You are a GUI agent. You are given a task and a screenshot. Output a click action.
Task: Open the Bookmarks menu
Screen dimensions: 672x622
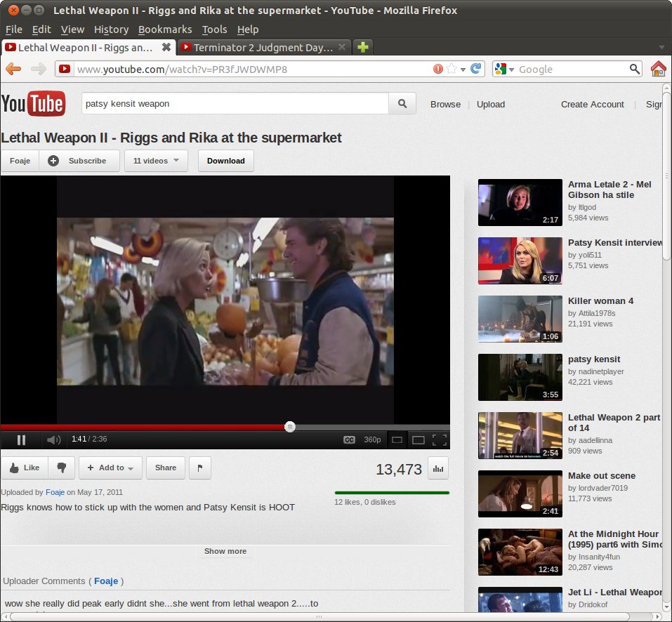coord(165,29)
